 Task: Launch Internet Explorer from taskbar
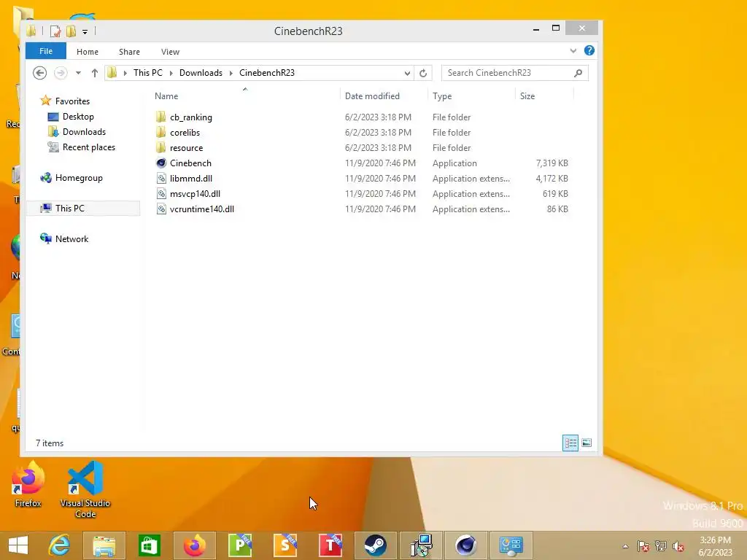[x=60, y=545]
